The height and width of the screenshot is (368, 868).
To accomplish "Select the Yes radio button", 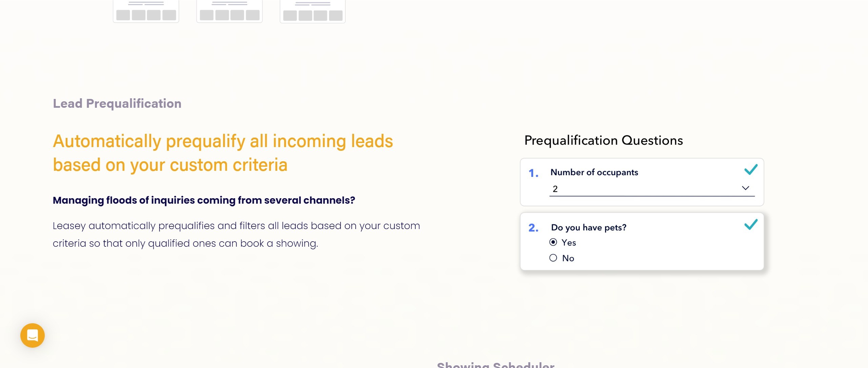I will [553, 242].
